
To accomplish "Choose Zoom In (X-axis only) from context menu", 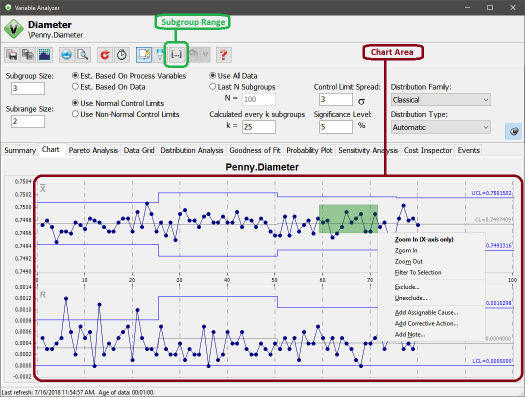I will click(x=432, y=240).
